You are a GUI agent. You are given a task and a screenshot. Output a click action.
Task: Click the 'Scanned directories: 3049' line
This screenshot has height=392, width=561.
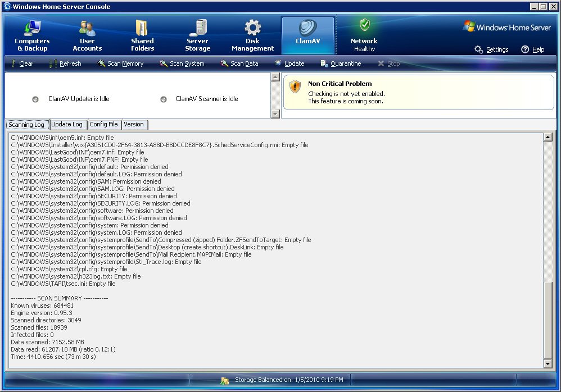pos(46,320)
